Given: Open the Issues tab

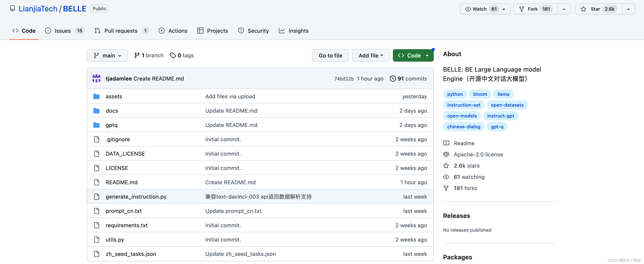Looking at the screenshot, I should 65,31.
